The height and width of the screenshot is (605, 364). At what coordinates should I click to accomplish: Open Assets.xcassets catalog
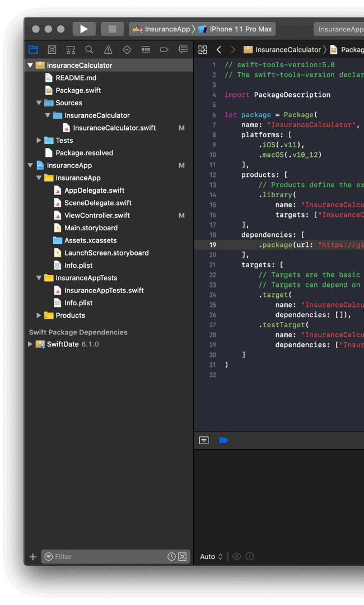[91, 240]
